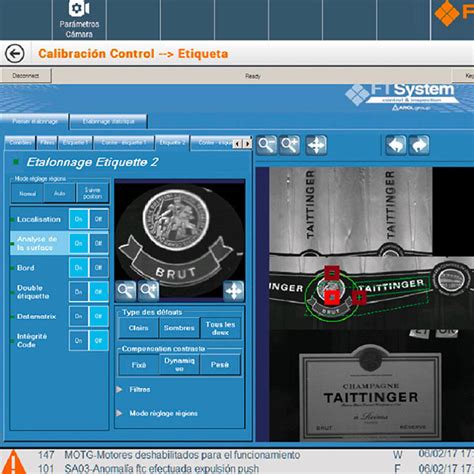
Task: Click the undo arrow icon
Action: pyautogui.click(x=396, y=145)
